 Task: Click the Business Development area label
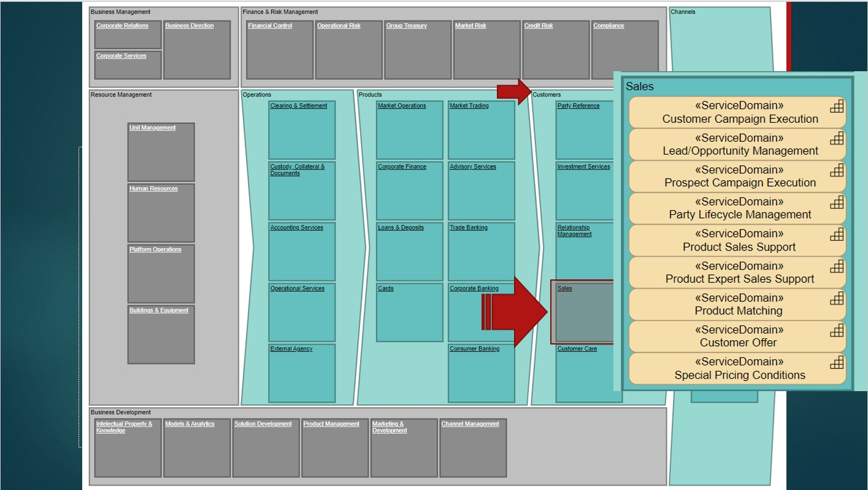(x=120, y=412)
